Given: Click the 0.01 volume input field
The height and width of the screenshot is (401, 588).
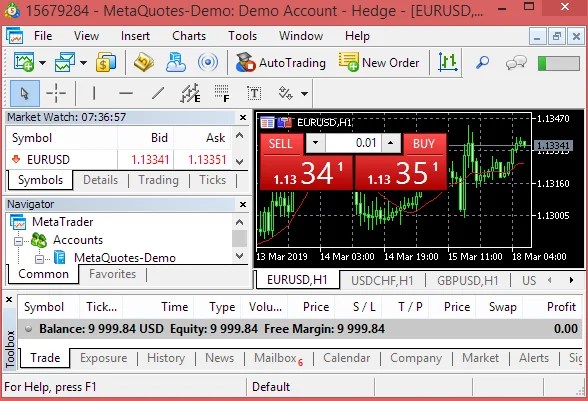Looking at the screenshot, I should click(354, 143).
